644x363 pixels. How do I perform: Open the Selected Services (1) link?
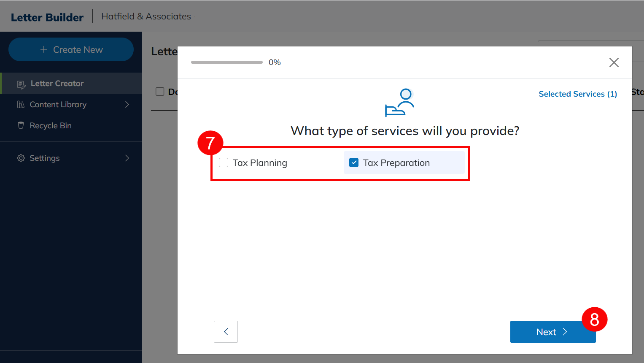(x=577, y=94)
